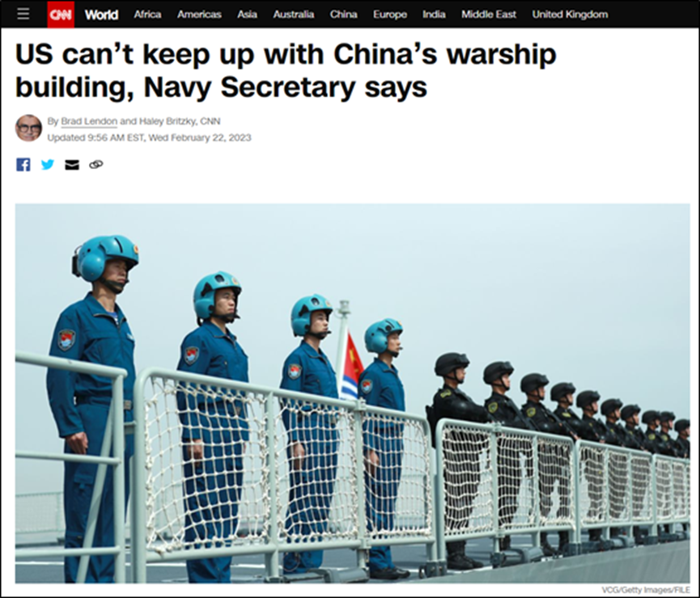Click the author's profile photo
Screen dimensions: 700x598
[28, 128]
